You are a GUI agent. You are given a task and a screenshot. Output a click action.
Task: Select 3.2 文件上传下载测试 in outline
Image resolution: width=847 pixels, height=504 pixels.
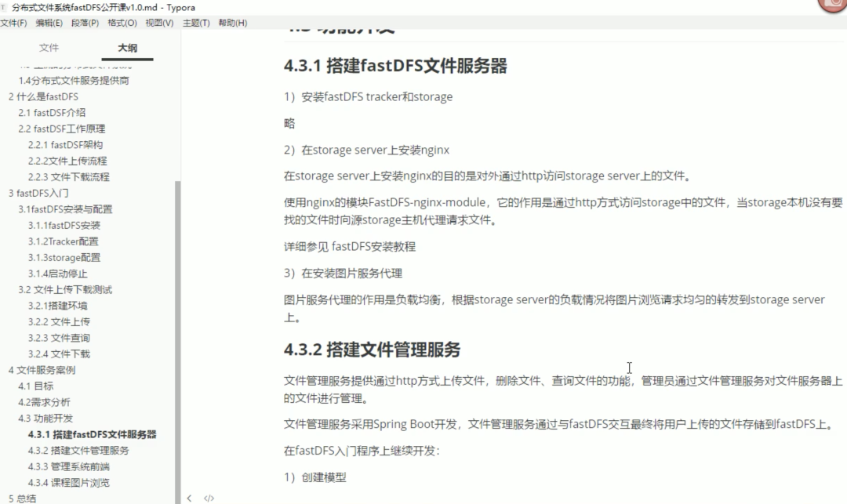[65, 290]
